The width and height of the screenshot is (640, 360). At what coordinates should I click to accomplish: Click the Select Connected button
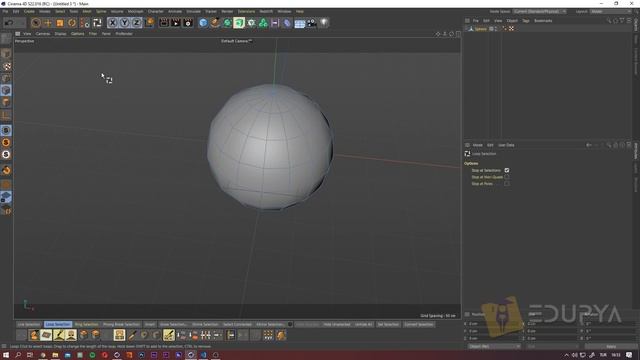point(237,324)
